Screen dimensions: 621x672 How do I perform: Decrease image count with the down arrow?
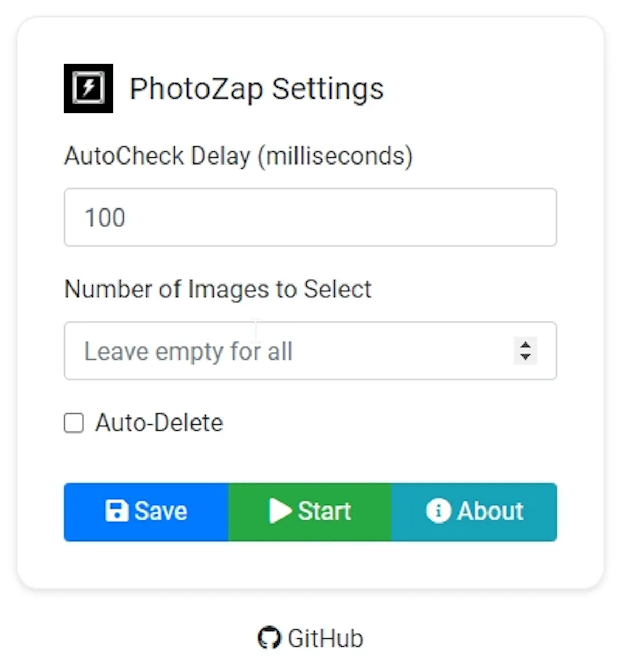pos(525,357)
